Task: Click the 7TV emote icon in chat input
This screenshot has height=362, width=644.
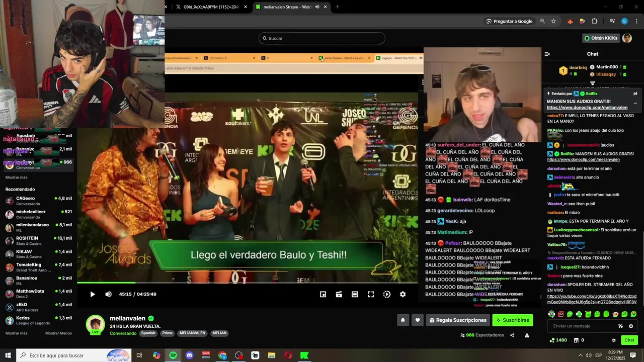Action: click(x=620, y=326)
